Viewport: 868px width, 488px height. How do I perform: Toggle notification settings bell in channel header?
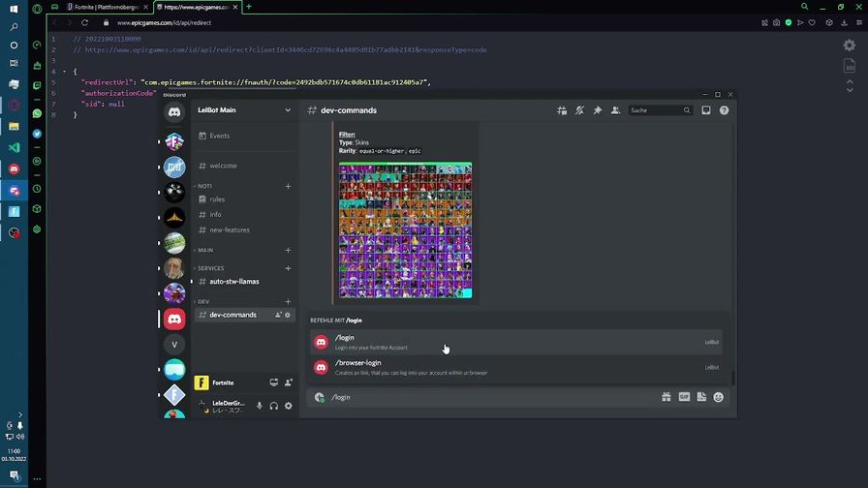[579, 110]
